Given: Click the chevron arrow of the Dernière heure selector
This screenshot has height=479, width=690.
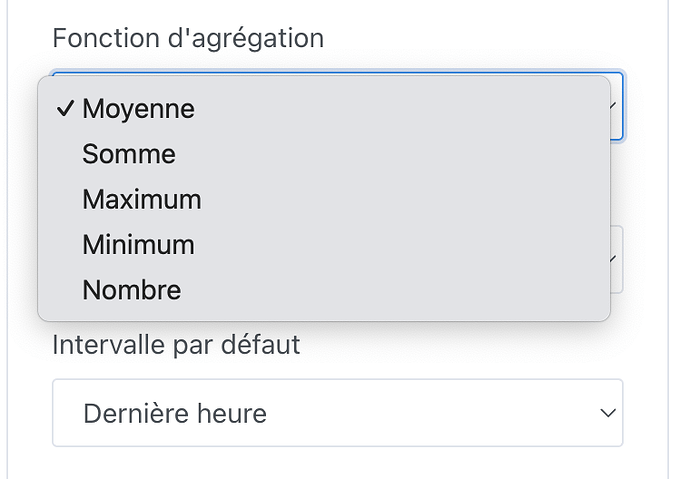Looking at the screenshot, I should pyautogui.click(x=606, y=412).
